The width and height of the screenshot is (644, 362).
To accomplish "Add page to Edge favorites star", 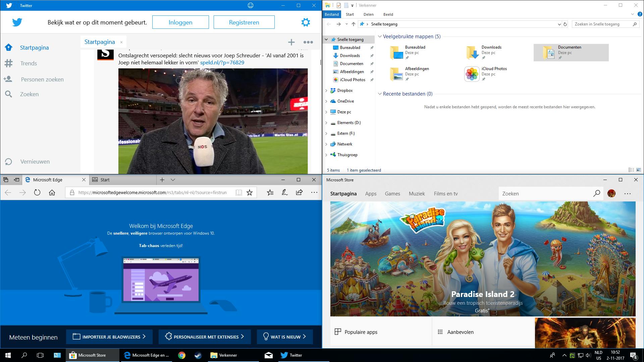I will click(x=250, y=192).
